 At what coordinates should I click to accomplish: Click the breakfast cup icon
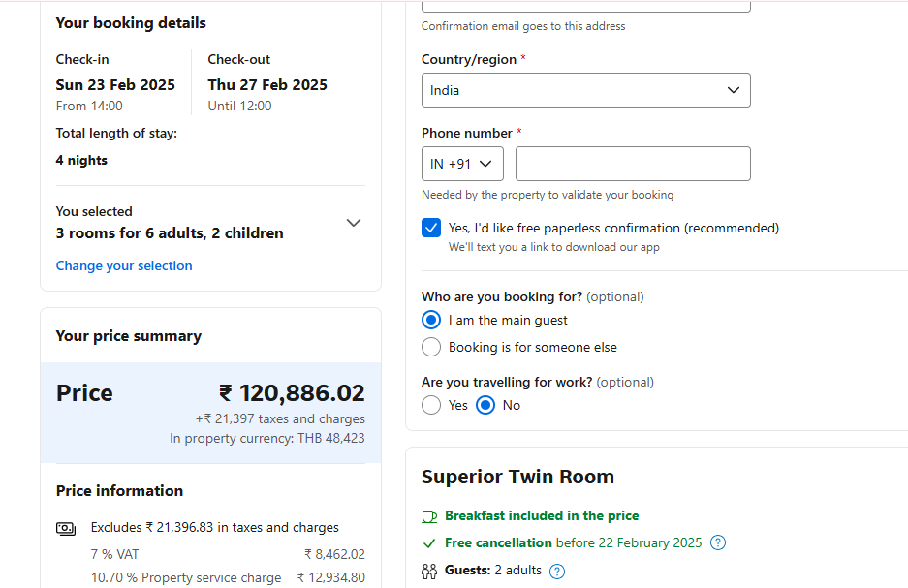coord(429,516)
